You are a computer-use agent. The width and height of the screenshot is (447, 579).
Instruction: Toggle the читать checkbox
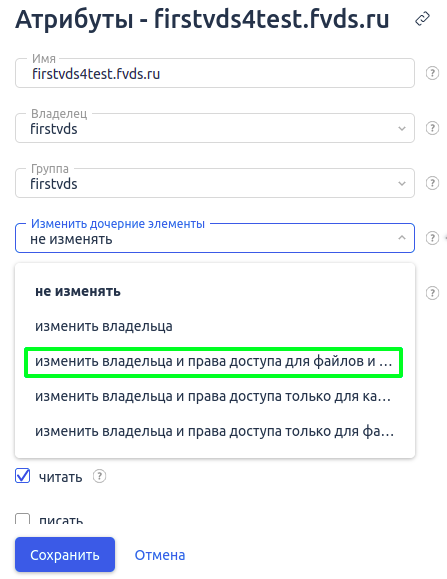23,476
